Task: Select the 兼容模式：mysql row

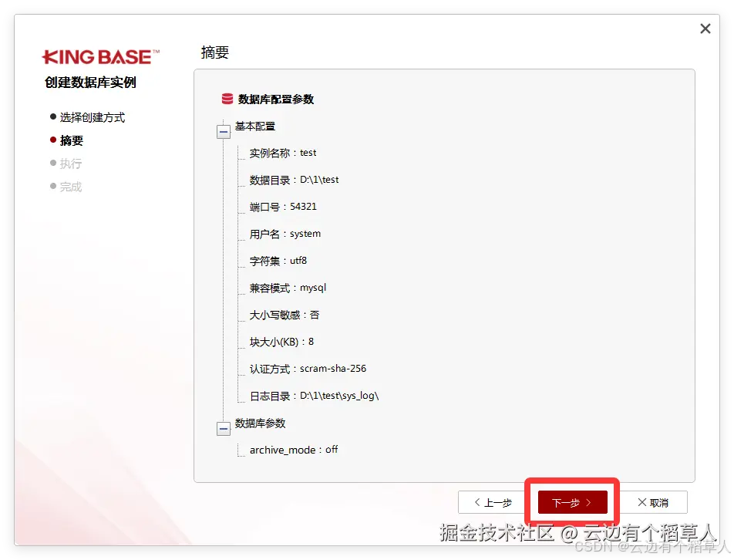Action: pyautogui.click(x=288, y=288)
